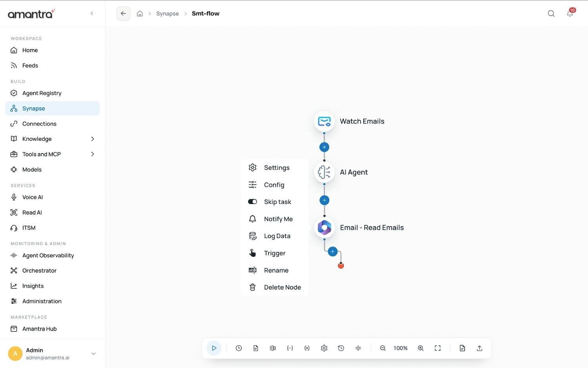Add a step after Email - Read Emails
Screen dimensions: 588x368
(x=332, y=251)
